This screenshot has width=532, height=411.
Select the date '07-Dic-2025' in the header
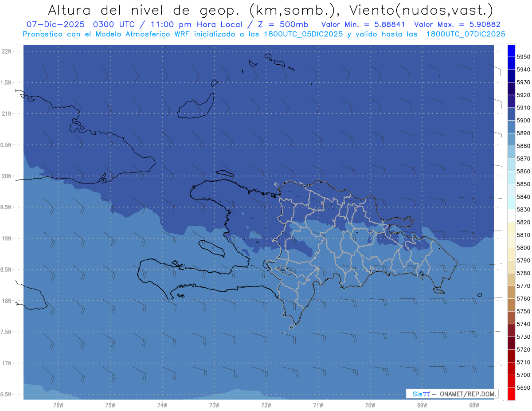(x=57, y=25)
